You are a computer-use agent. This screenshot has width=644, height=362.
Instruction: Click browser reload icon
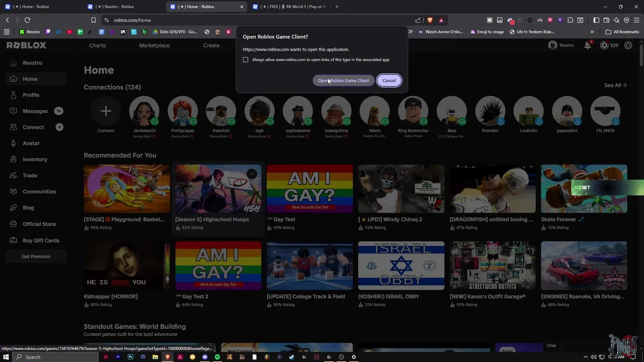(x=28, y=20)
